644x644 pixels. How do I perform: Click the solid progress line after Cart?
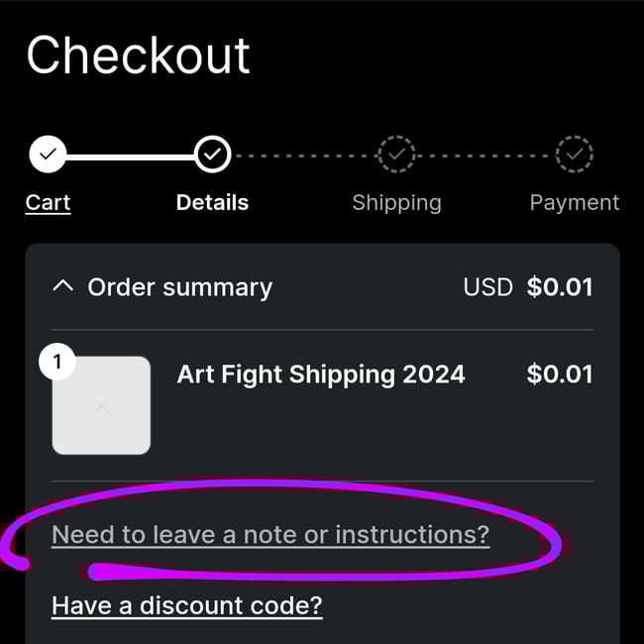129,155
